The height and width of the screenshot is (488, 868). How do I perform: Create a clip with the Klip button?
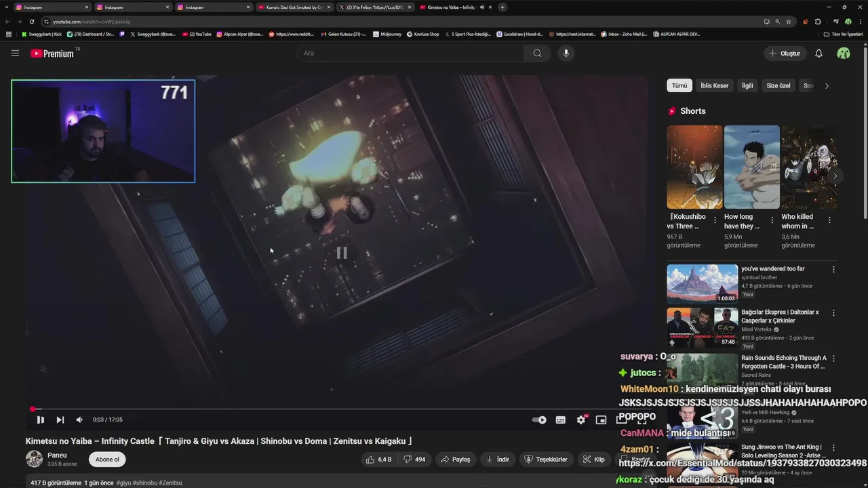click(x=593, y=459)
